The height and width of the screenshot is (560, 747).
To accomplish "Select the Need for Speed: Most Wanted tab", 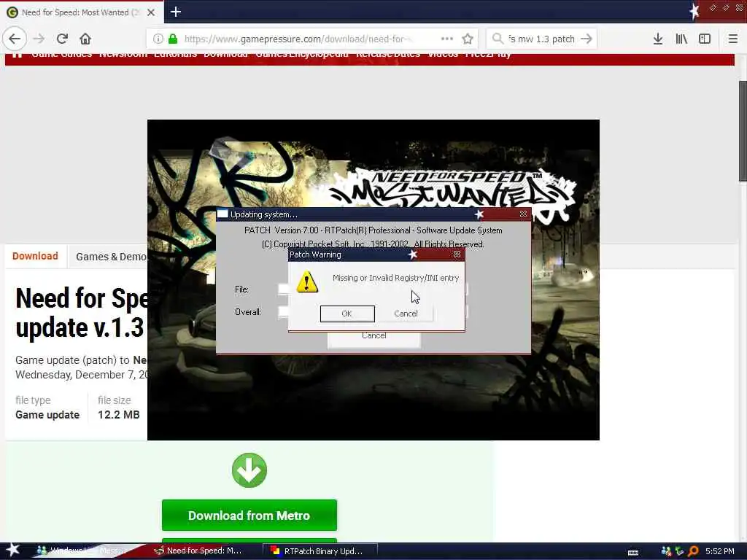I will 82,12.
